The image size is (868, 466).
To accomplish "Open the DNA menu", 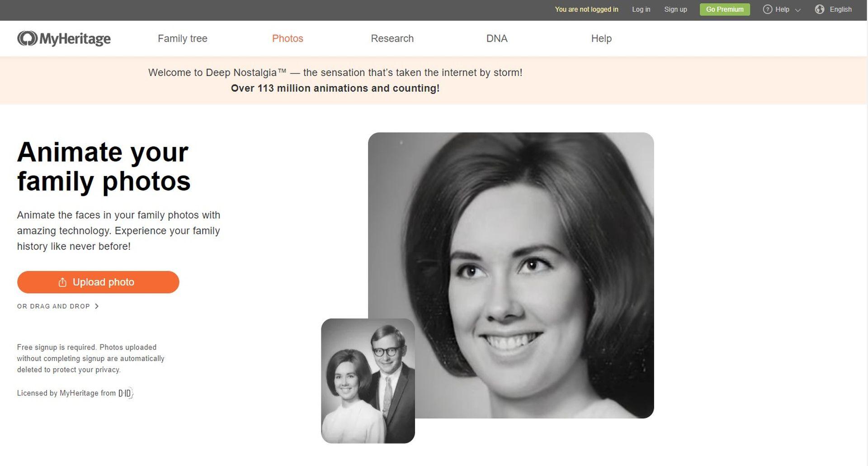I will 497,38.
